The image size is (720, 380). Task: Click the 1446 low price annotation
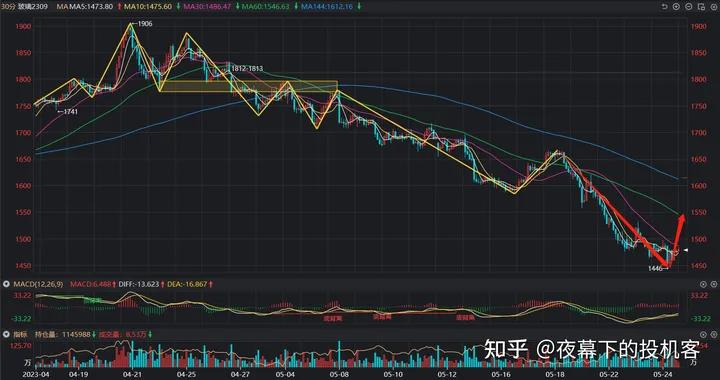[x=655, y=268]
